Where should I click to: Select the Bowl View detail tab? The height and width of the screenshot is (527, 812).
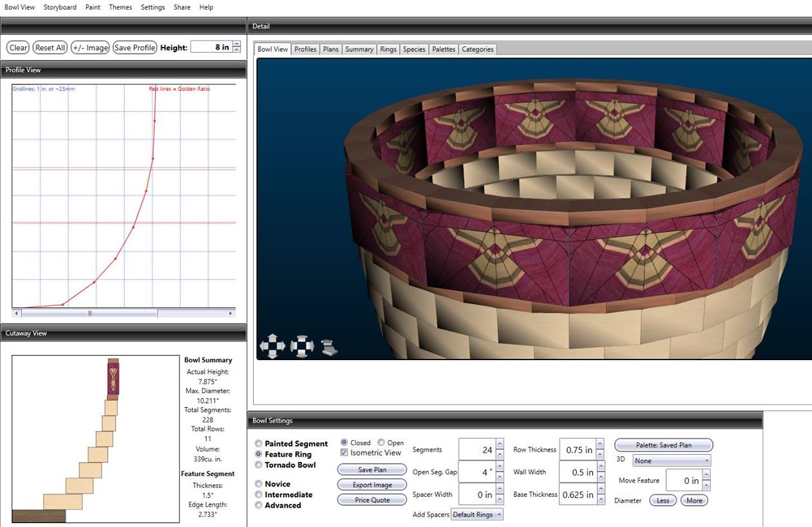tap(273, 49)
